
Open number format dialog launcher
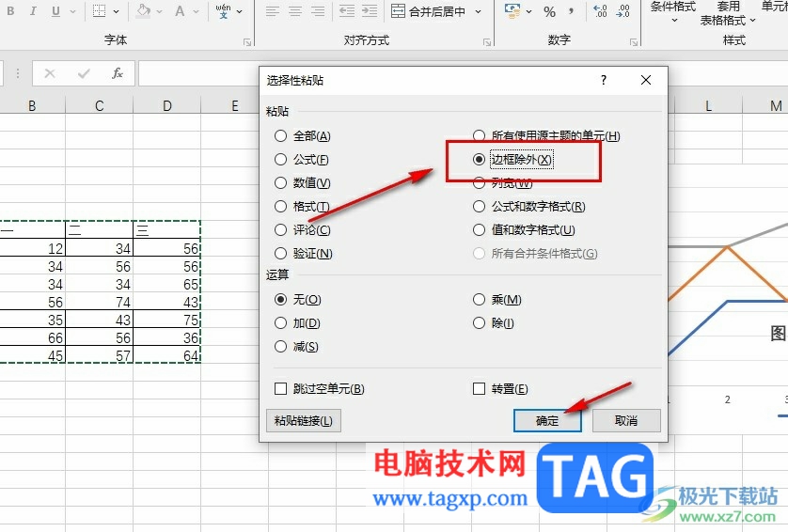click(633, 42)
